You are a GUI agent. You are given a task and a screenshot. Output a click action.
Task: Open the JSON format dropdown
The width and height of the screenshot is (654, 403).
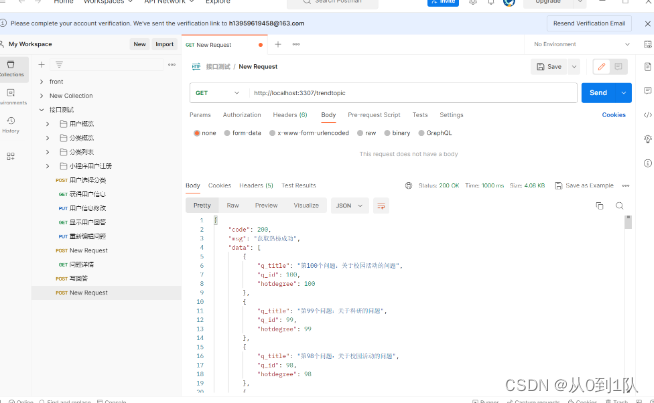point(350,206)
